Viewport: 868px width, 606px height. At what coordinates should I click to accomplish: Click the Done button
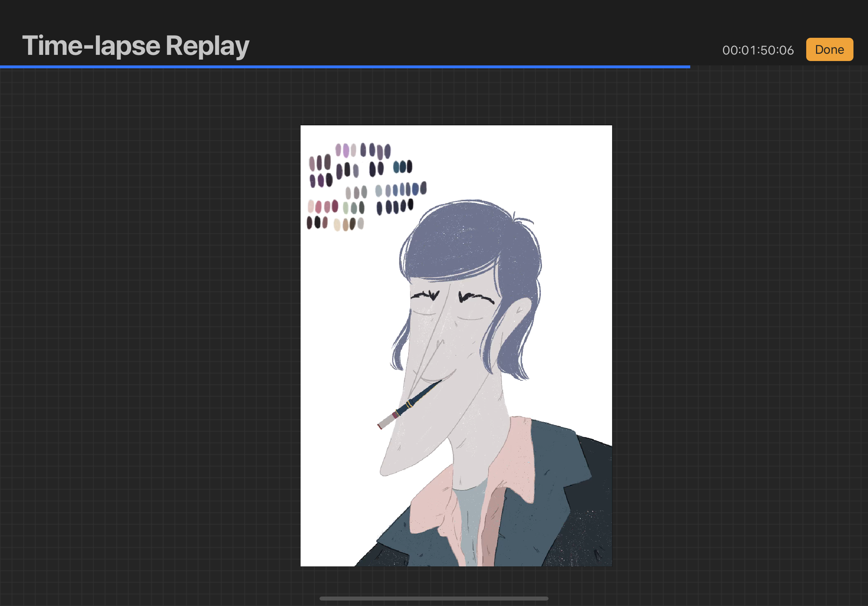(829, 49)
